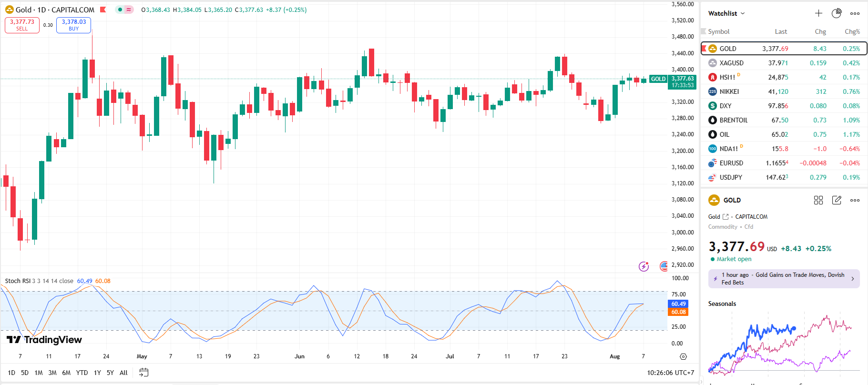Open the go-to-date calendar icon
868x385 pixels.
[143, 373]
